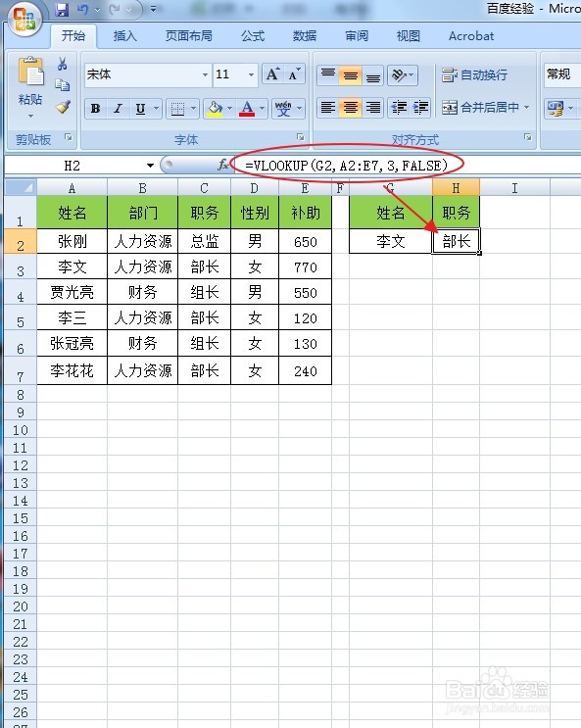Select row 5 header
The height and width of the screenshot is (728, 581).
21,318
